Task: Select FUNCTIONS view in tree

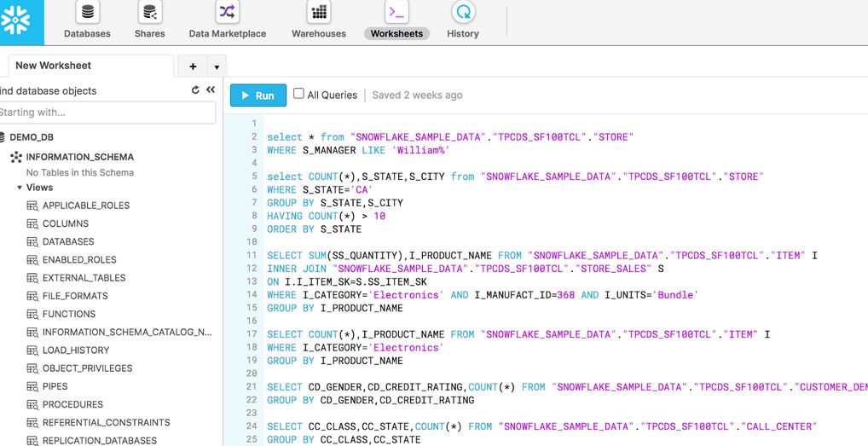Action: click(69, 314)
